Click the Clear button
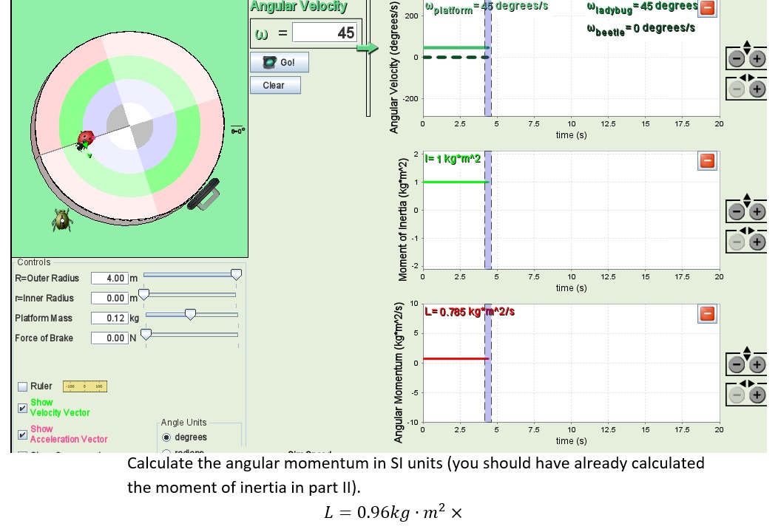The height and width of the screenshot is (532, 778). tap(274, 85)
